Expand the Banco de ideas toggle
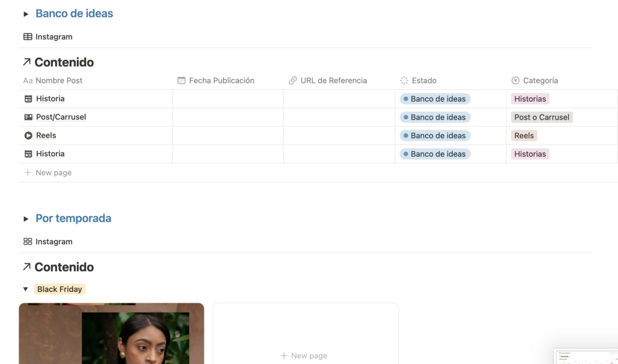Viewport: 618px width, 364px height. pyautogui.click(x=26, y=14)
